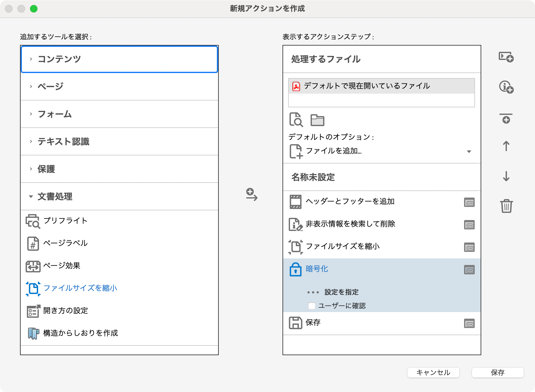Open 設定を指定 for encryption step

pos(341,292)
